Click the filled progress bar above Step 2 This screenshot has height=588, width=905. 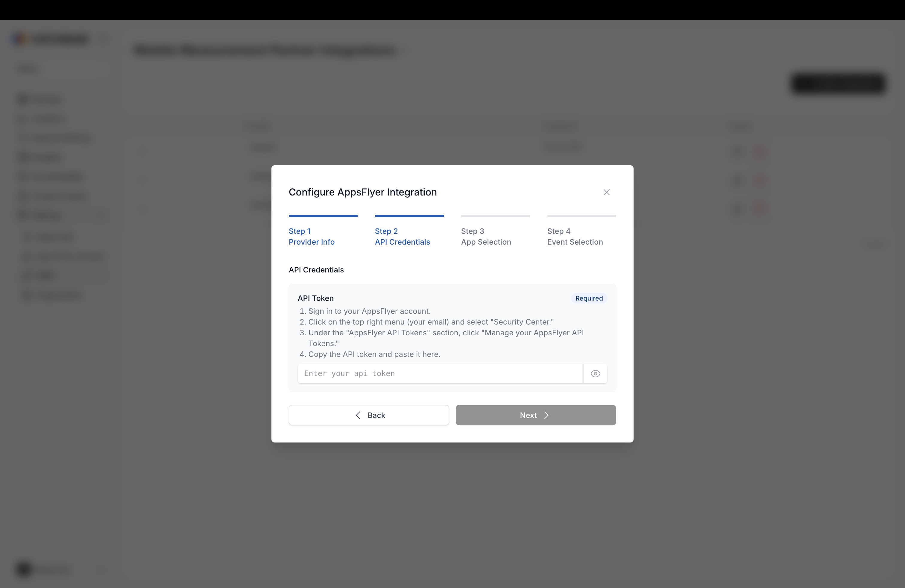(x=409, y=216)
